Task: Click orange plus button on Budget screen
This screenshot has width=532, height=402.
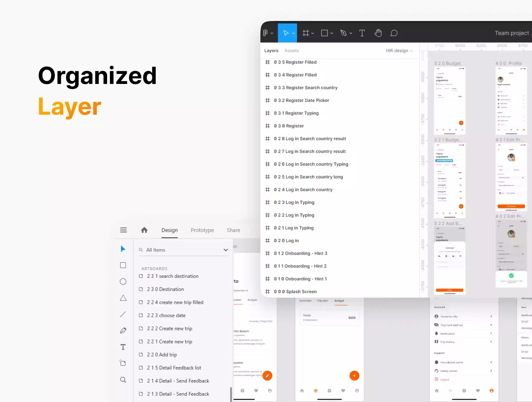Action: coord(354,375)
